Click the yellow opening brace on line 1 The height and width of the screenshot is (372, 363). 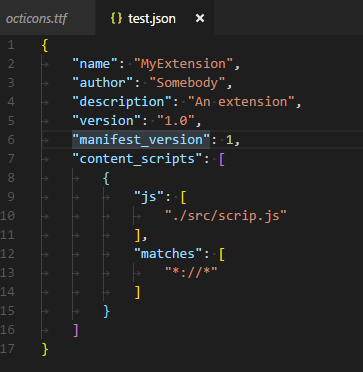click(45, 45)
